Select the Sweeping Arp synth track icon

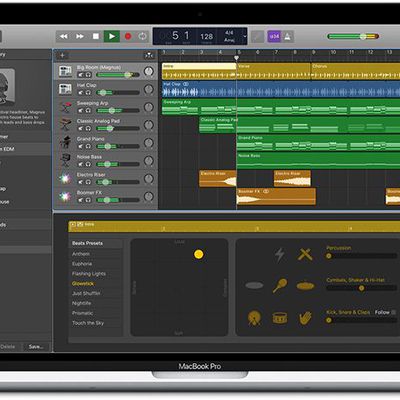[x=65, y=107]
